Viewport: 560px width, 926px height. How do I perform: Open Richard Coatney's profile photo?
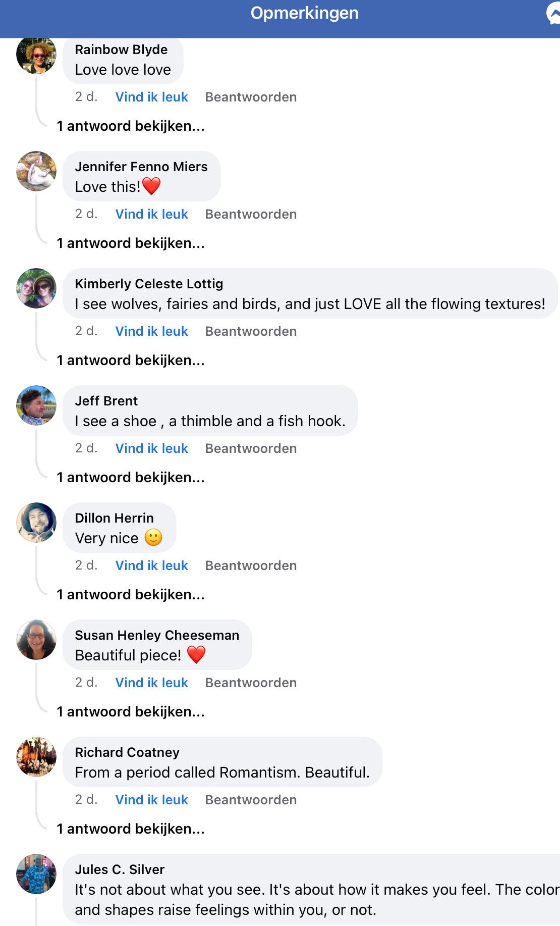36,757
